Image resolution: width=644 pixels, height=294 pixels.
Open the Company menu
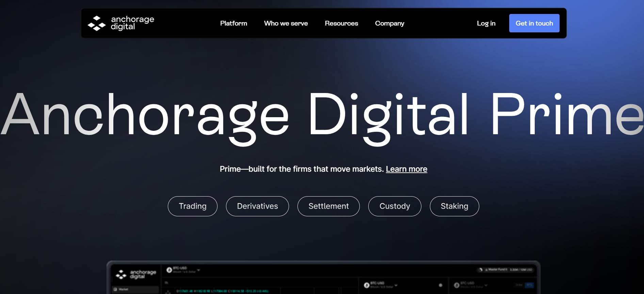tap(390, 23)
